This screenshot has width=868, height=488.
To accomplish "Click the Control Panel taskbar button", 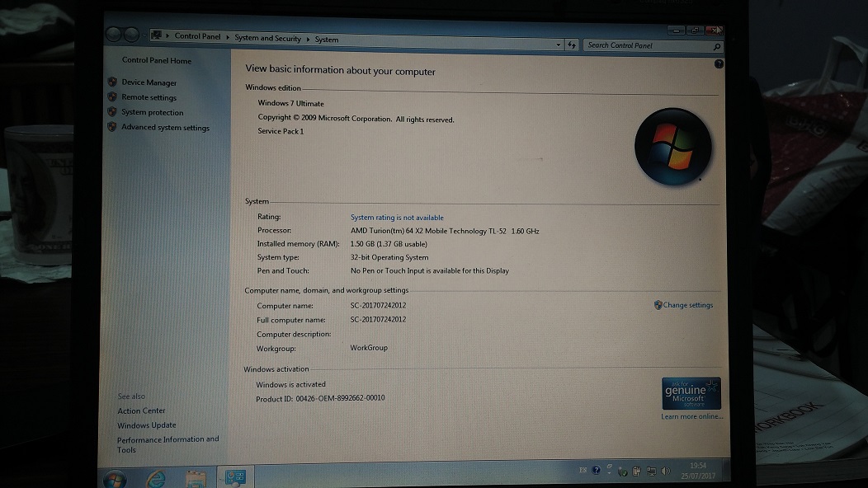I will [x=235, y=477].
